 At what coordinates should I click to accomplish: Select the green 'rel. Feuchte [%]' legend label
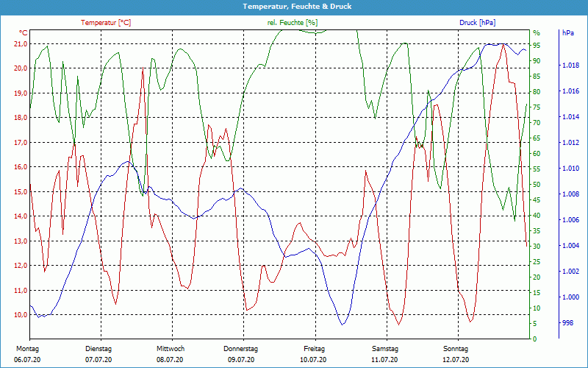pos(292,23)
